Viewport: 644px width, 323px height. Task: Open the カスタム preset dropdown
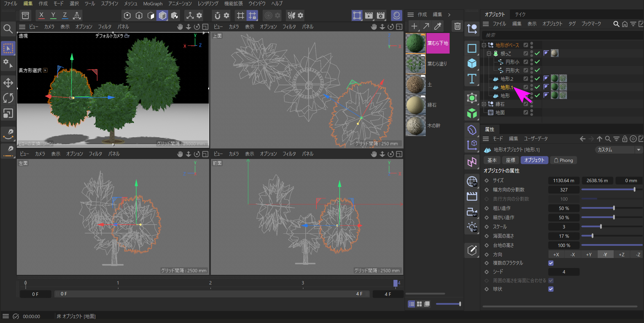point(618,150)
